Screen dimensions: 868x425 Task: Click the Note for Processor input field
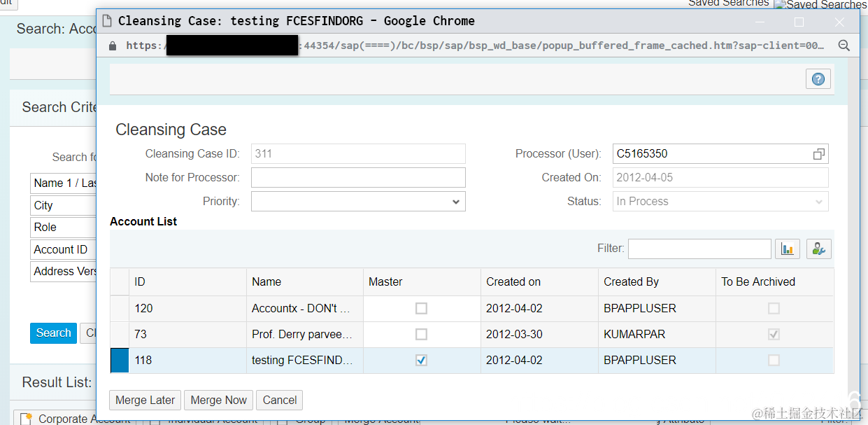[x=358, y=178]
